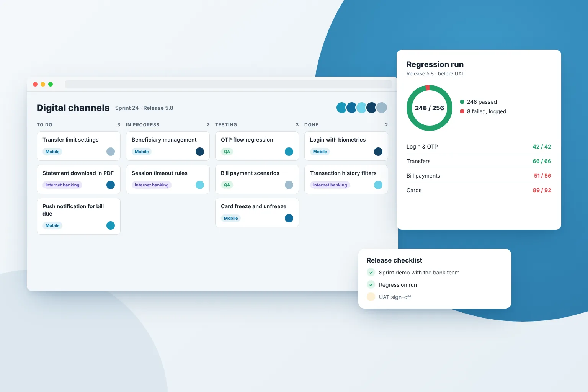Click the green maximize window dot
Viewport: 588px width, 392px height.
(x=51, y=84)
